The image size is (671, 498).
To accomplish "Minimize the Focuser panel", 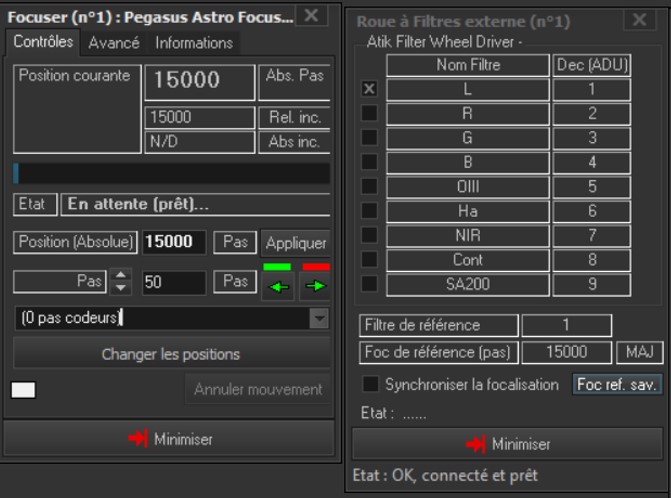I will pos(169,439).
